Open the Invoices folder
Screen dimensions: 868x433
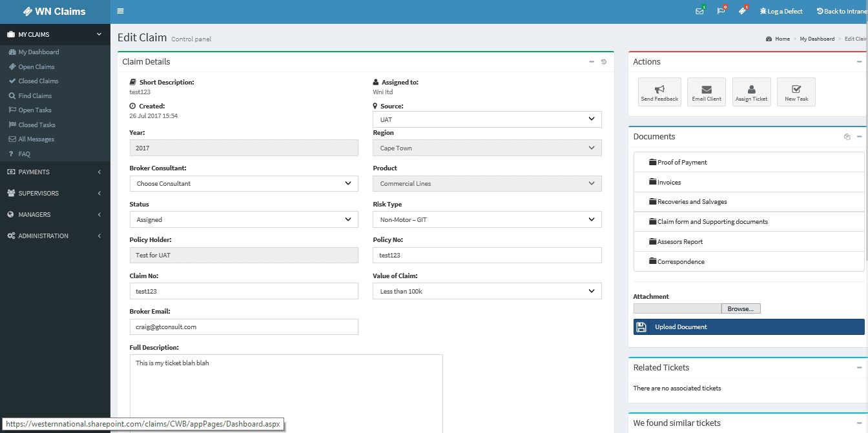(749, 182)
